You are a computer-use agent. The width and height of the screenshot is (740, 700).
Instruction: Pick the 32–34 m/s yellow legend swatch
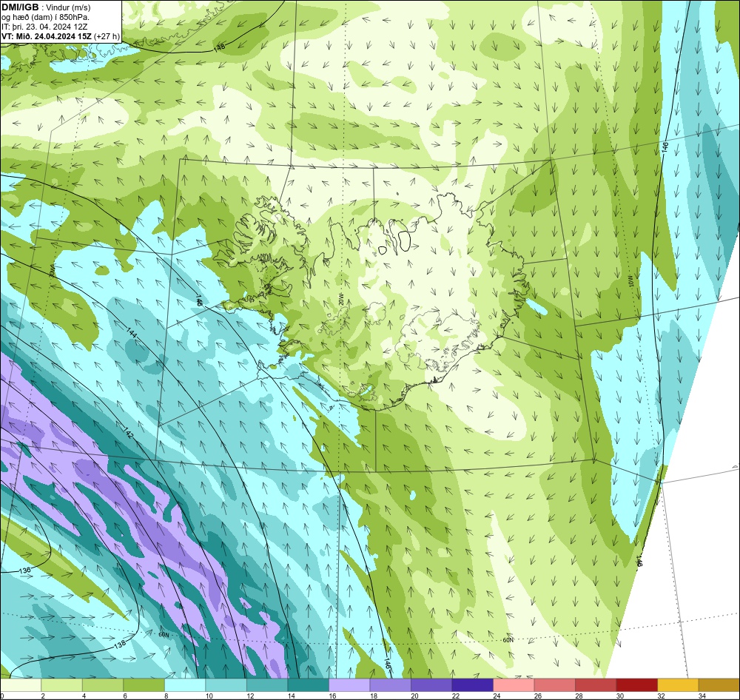[x=678, y=685]
